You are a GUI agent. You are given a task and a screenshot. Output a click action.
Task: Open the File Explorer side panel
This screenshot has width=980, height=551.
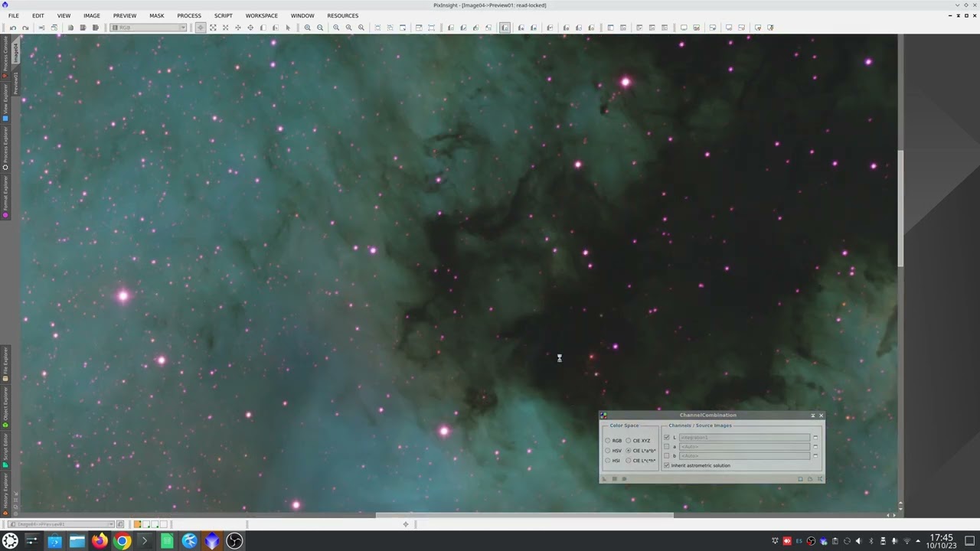[x=5, y=364]
